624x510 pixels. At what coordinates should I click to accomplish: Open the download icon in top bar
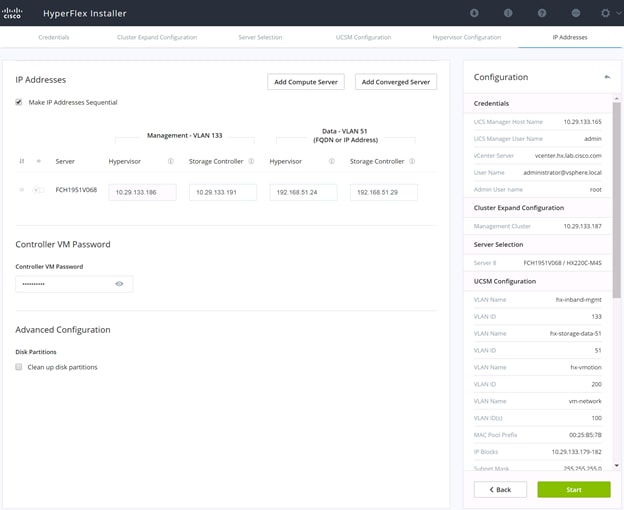click(474, 13)
